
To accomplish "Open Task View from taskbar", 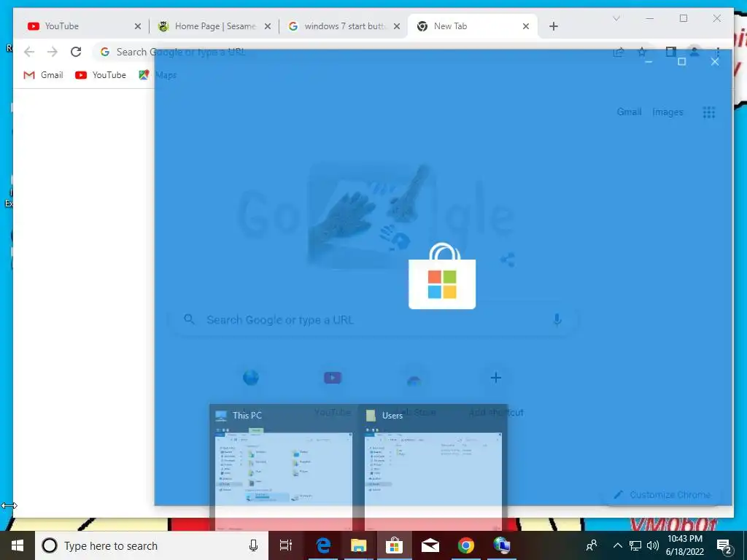I will 286,545.
